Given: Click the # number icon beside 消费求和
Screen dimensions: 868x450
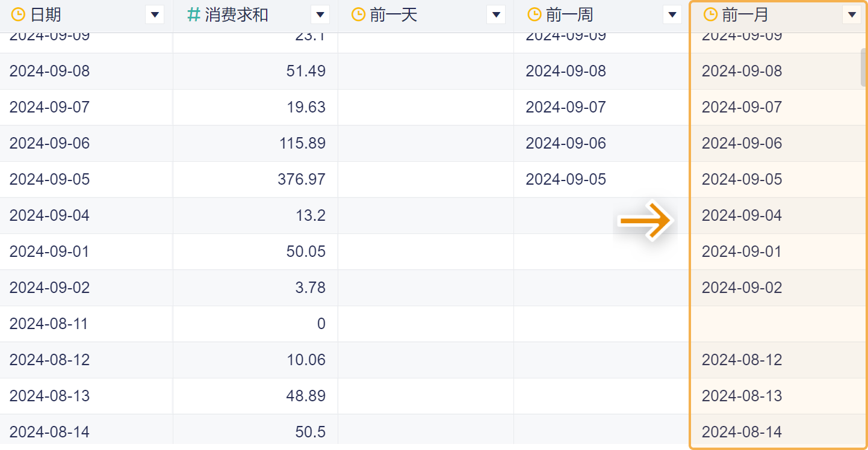Looking at the screenshot, I should 194,15.
